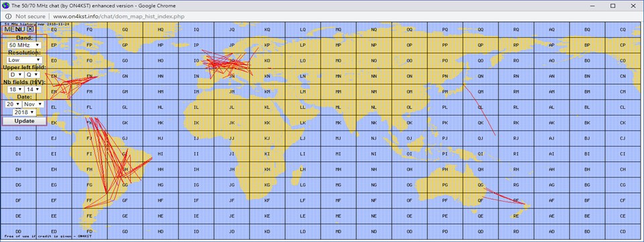
Task: Open the Band dropdown showing 50 MHz
Action: (x=24, y=44)
